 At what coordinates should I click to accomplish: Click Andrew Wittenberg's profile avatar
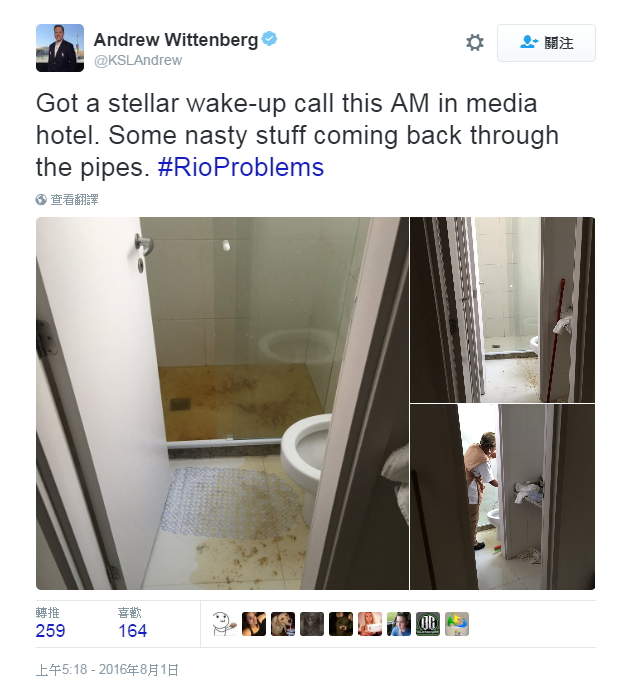click(60, 48)
